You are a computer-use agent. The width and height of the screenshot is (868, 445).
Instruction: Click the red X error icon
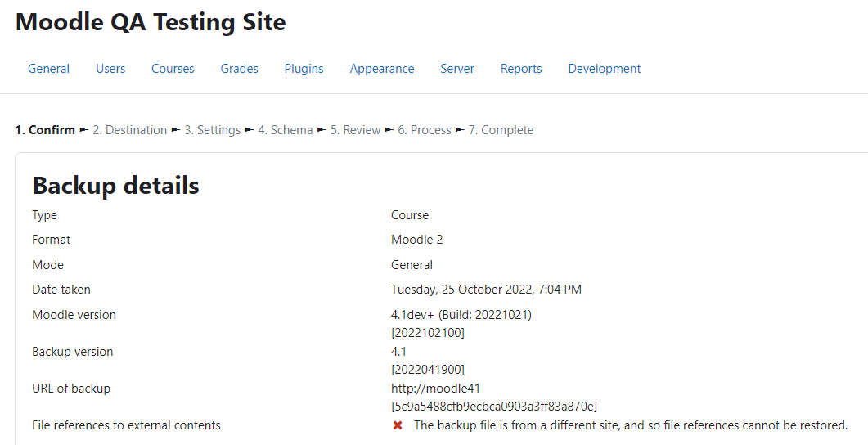click(398, 425)
